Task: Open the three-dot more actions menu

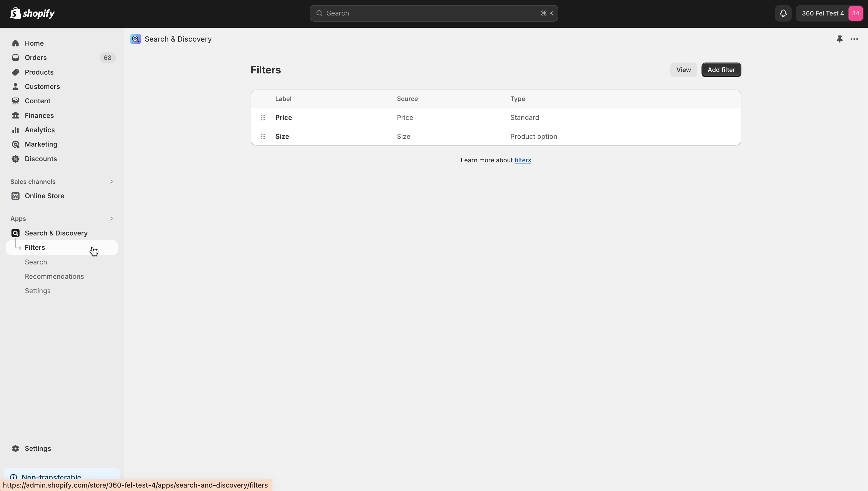Action: pyautogui.click(x=854, y=39)
